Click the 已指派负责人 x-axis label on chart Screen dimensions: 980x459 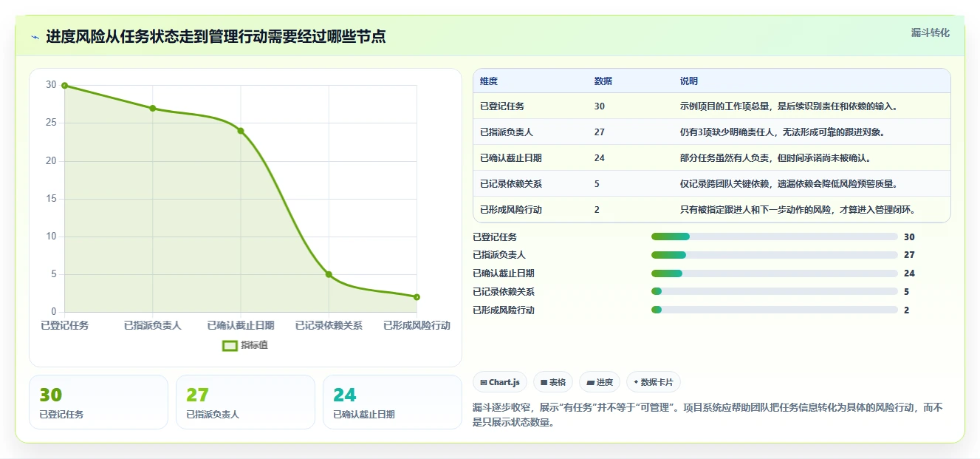click(x=153, y=325)
